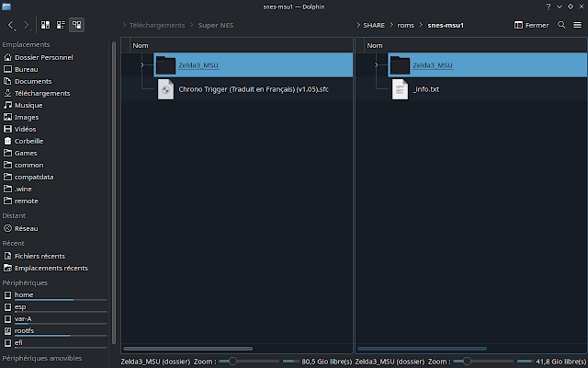Screen dimensions: 588x368
Task: Open the window help question mark
Action: pos(548,6)
